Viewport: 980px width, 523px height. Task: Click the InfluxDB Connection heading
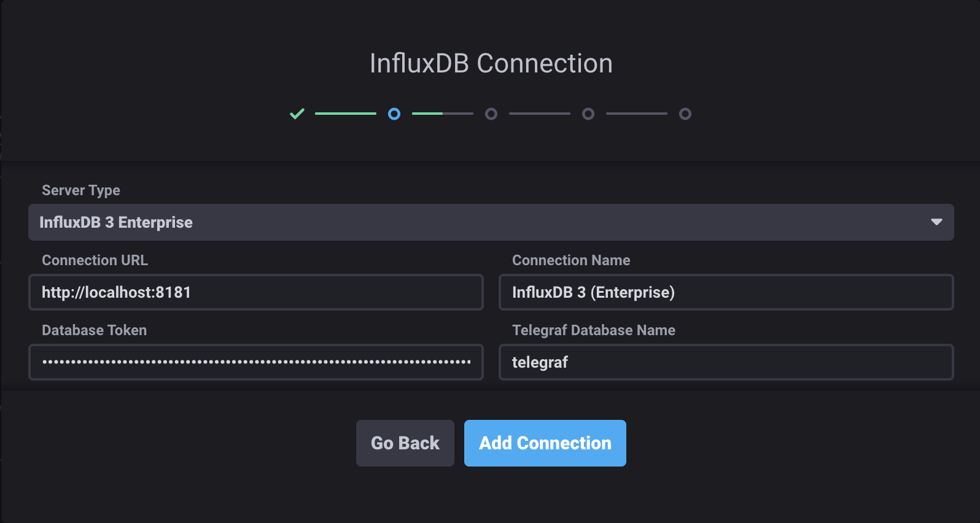(491, 63)
